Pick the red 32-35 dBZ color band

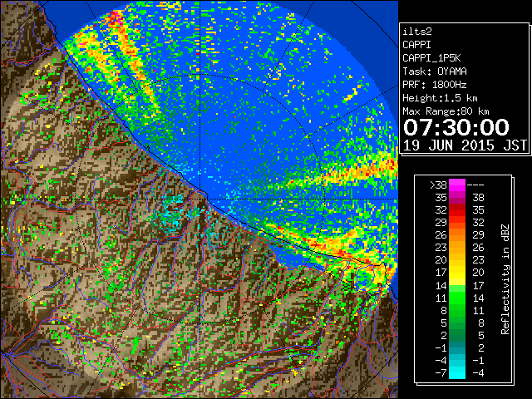pos(457,210)
